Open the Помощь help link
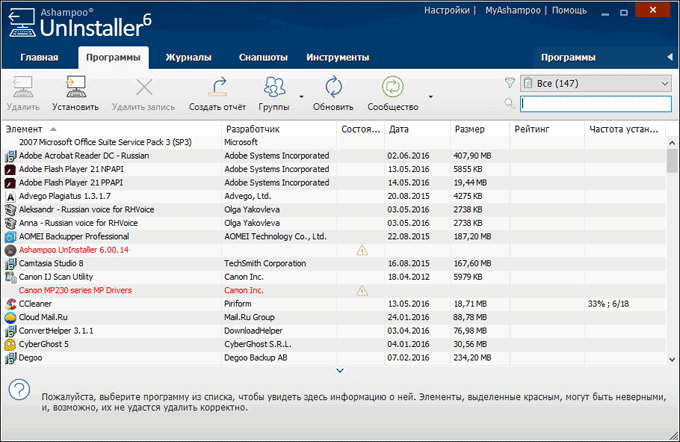This screenshot has height=442, width=680. (569, 10)
